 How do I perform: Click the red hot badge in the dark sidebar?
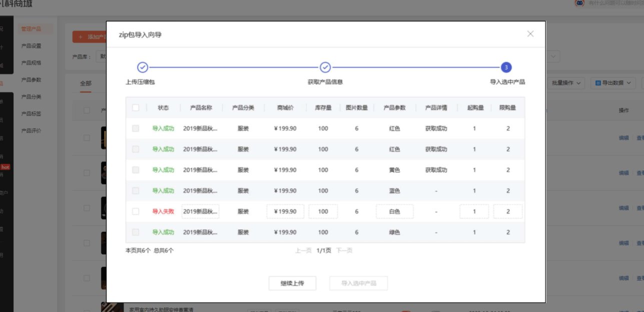(5, 167)
